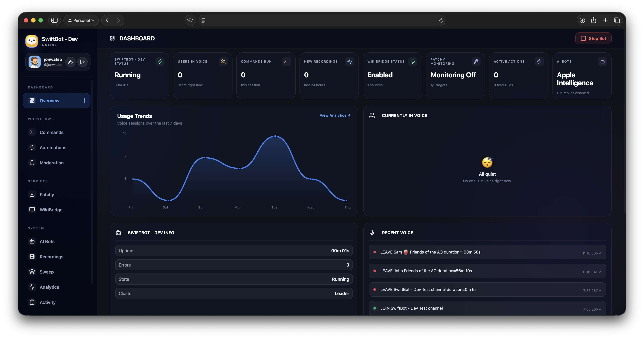Click the Sun data point on Usage Trends chart
The image size is (644, 339).
point(204,158)
